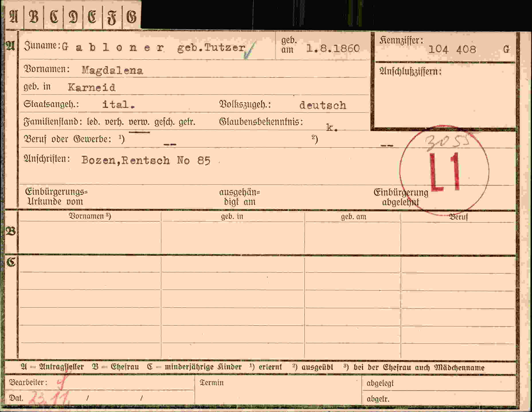Click 'Vornamen' column header in section B
The width and height of the screenshot is (532, 412).
[x=90, y=216]
